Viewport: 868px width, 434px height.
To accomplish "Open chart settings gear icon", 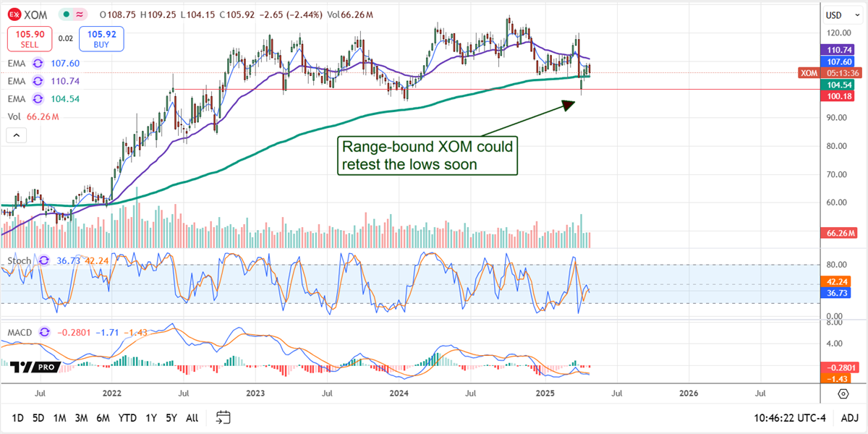I will tap(843, 393).
